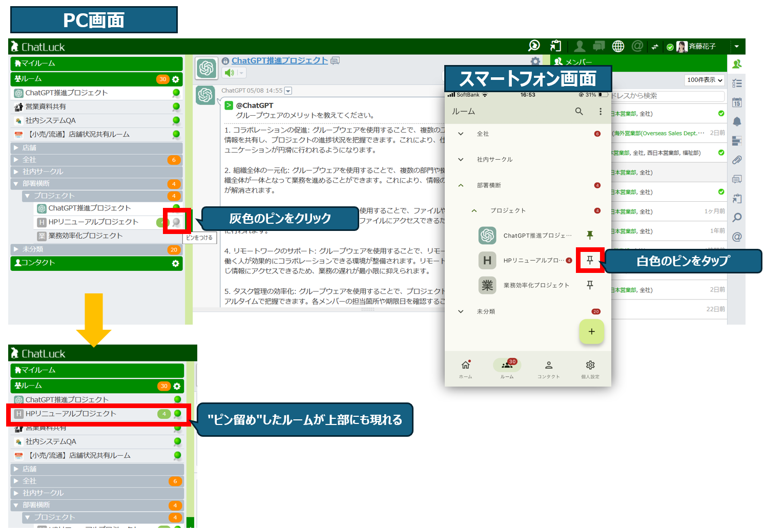
Task: Open the @ mentions icon in right sidebar
Action: [x=737, y=237]
